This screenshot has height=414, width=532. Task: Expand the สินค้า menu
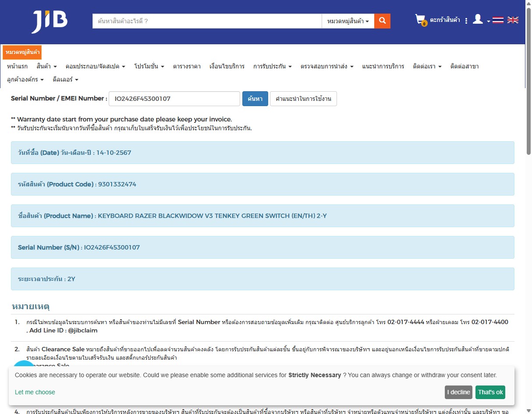47,66
